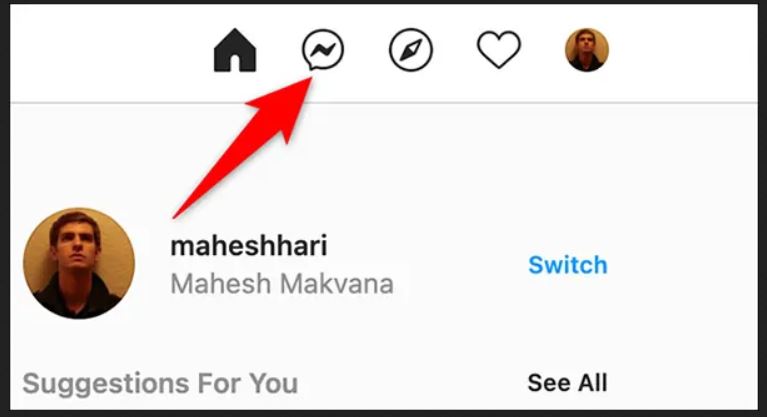The width and height of the screenshot is (767, 417).
Task: Select the Mahesh Makvana name text
Action: (282, 284)
